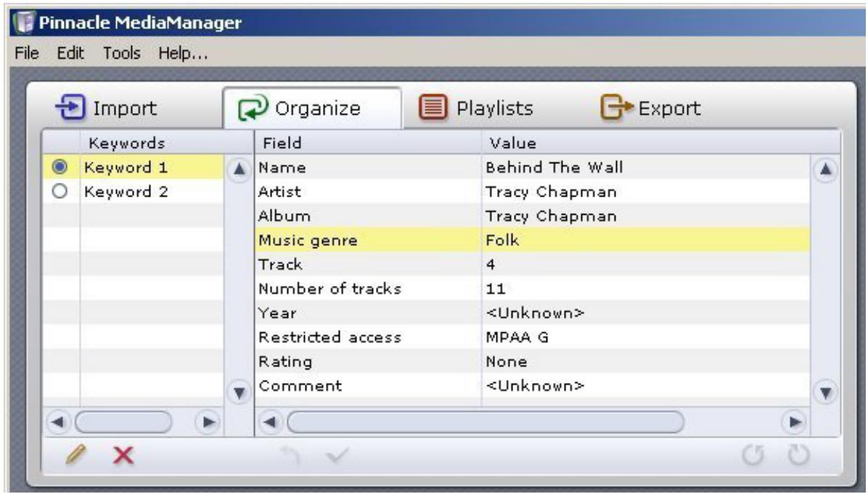The image size is (868, 494).
Task: Click the MPAA G value
Action: tap(517, 337)
